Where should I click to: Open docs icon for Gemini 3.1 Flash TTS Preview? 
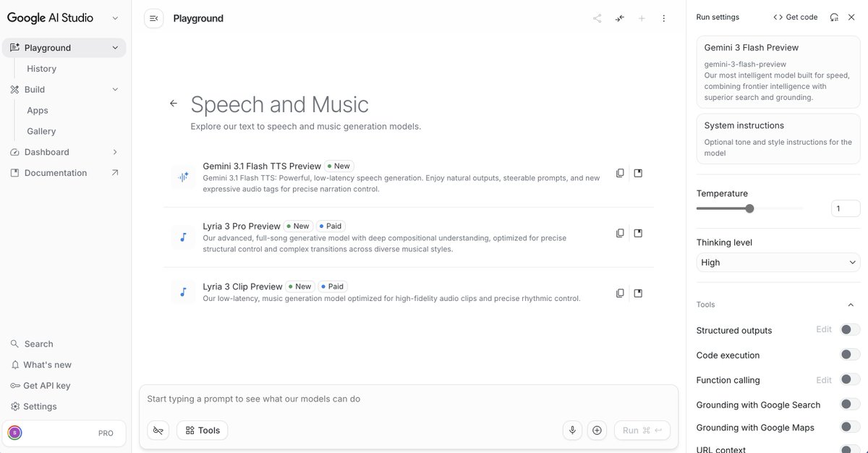(638, 173)
